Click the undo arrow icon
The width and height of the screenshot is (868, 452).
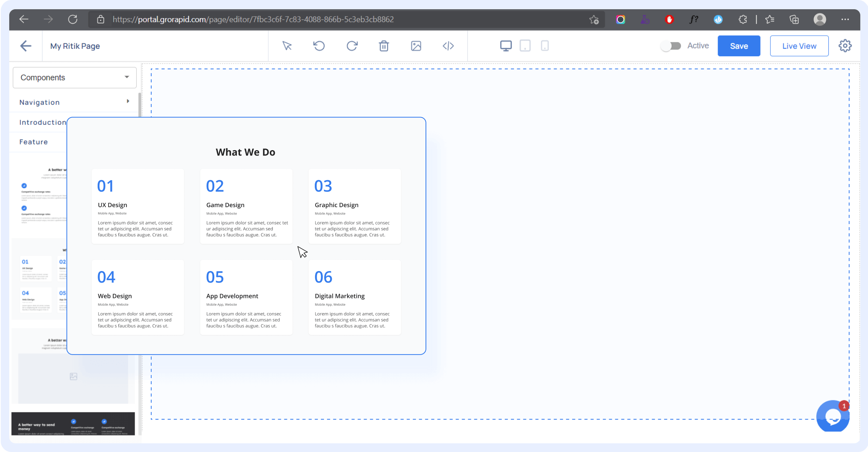[319, 46]
